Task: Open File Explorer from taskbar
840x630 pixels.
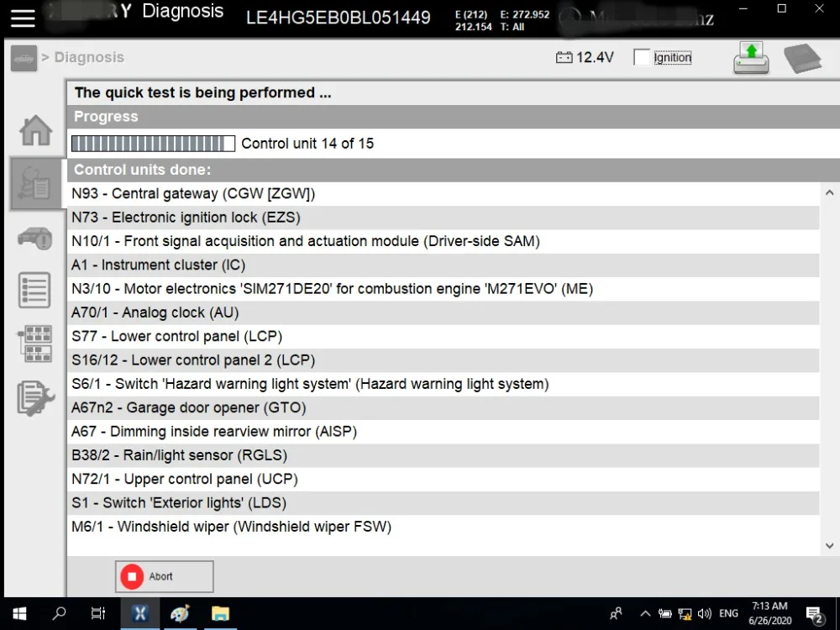Action: point(220,613)
